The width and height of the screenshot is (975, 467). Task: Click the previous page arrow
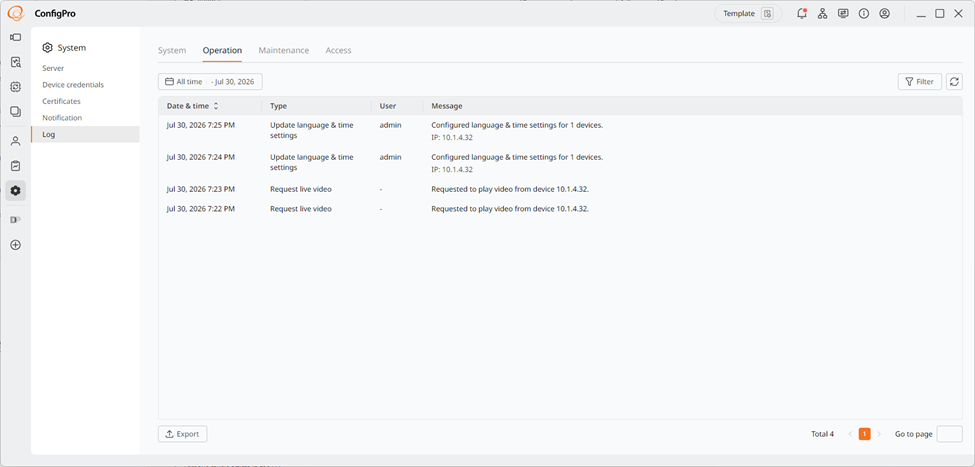(850, 434)
